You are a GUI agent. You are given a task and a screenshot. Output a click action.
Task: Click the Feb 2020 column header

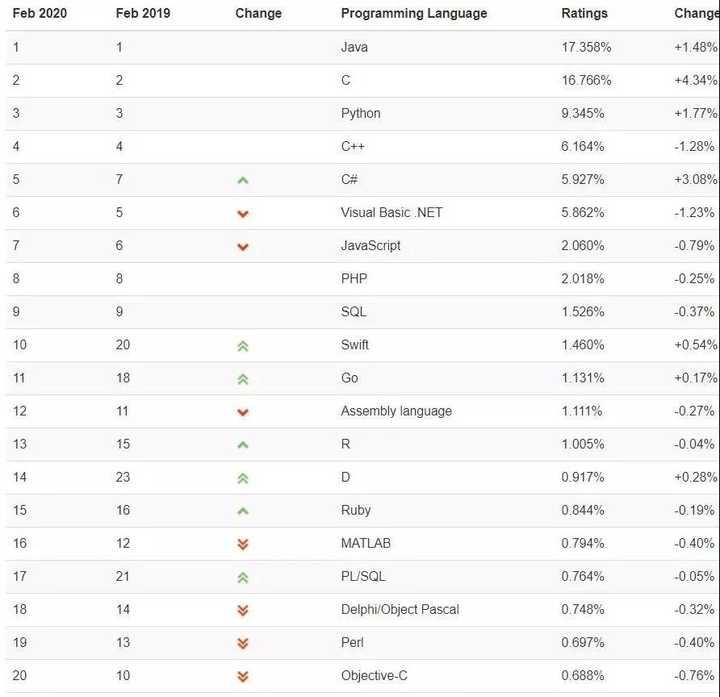click(x=40, y=14)
